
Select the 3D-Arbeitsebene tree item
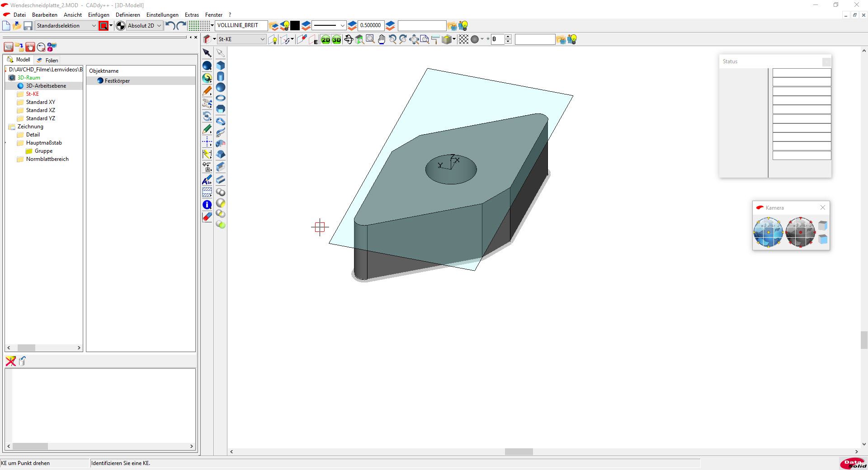click(x=46, y=86)
